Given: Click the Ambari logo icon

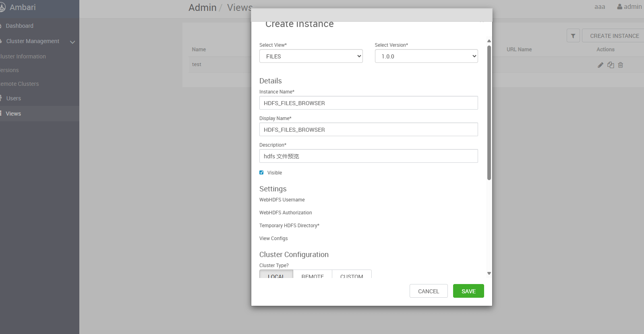Looking at the screenshot, I should click(2, 7).
